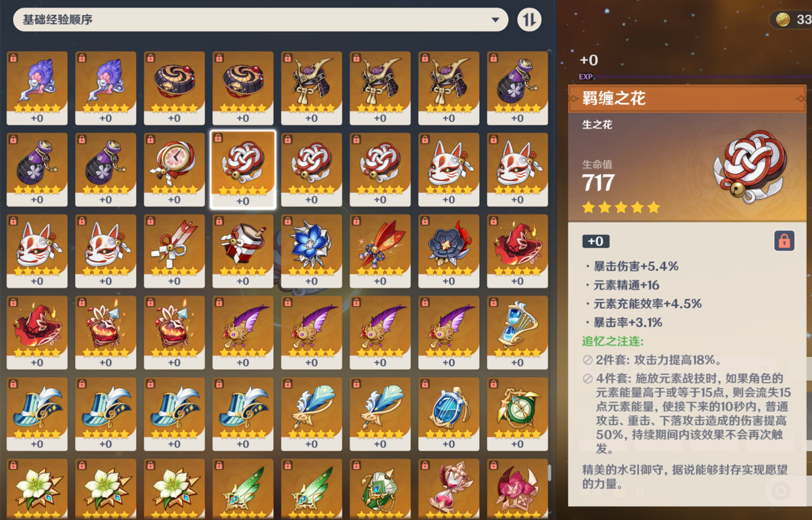Toggle the ascending/descending sort order button
The width and height of the screenshot is (812, 520).
[x=529, y=20]
